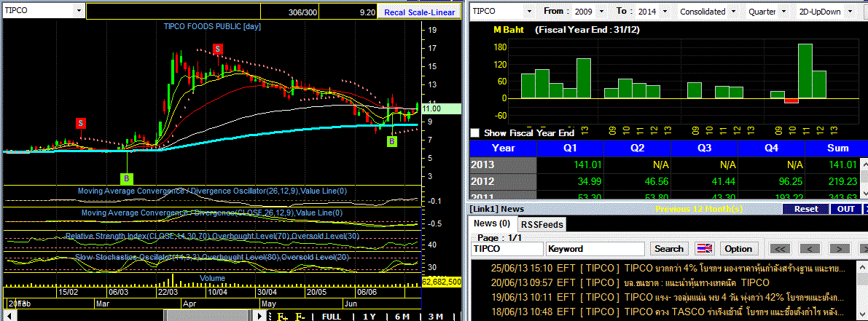Open the Consolidated statement type dropdown
Image resolution: width=868 pixels, height=321 pixels.
coord(733,11)
